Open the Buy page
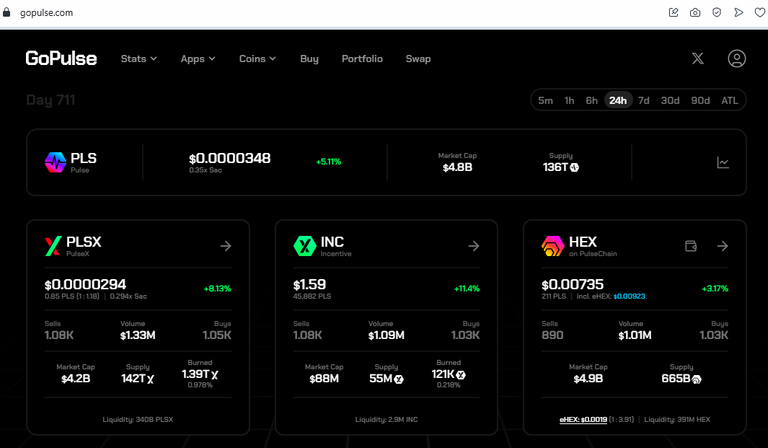 click(309, 59)
